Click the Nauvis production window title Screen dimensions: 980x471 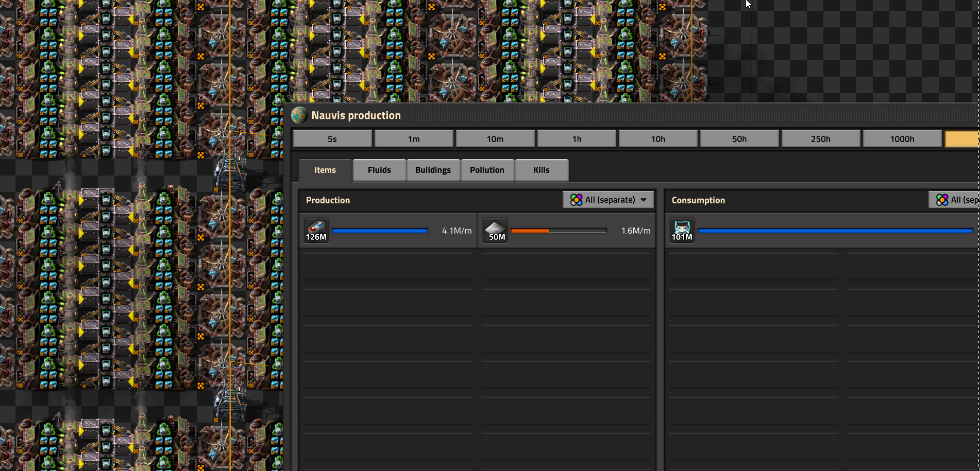(356, 115)
